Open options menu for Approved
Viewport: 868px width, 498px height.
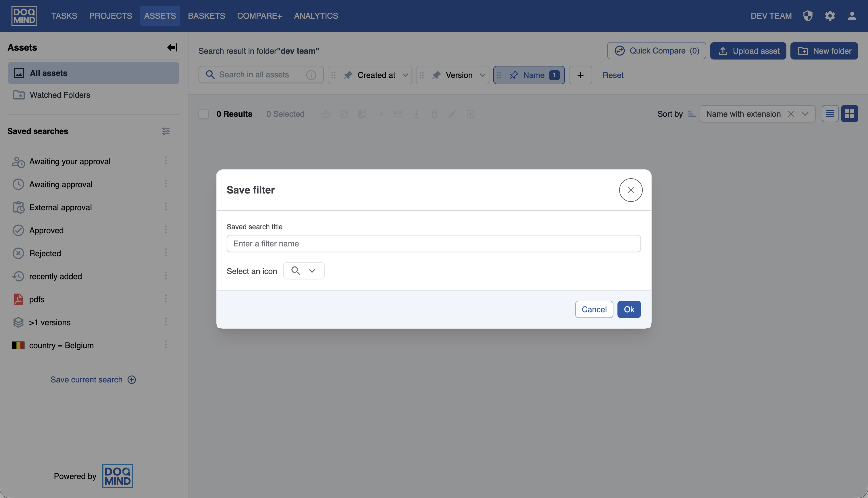(x=166, y=229)
